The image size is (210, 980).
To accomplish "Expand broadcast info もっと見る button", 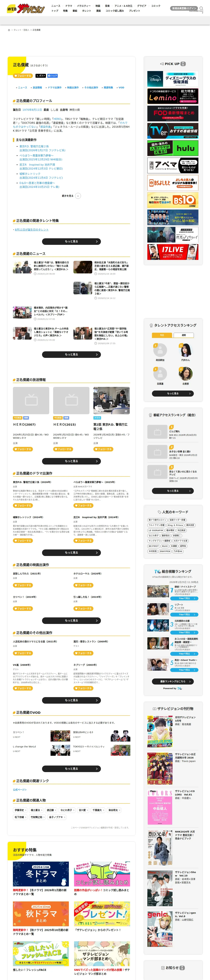I will coord(71,461).
